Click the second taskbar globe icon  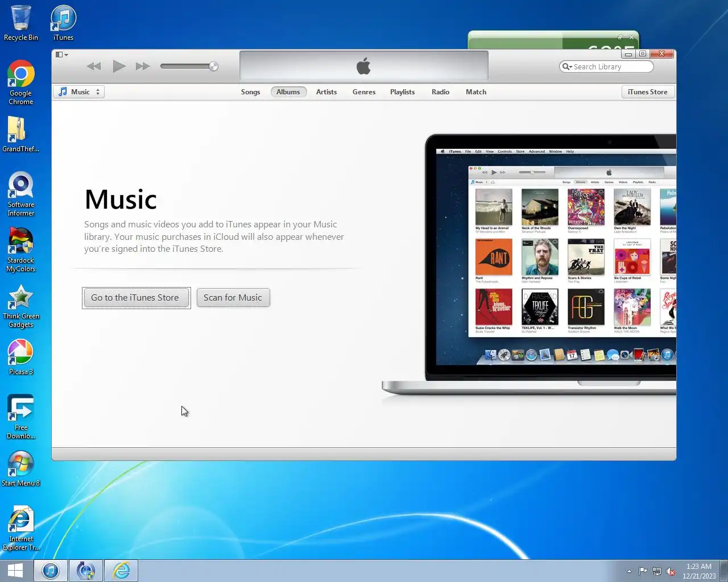86,571
